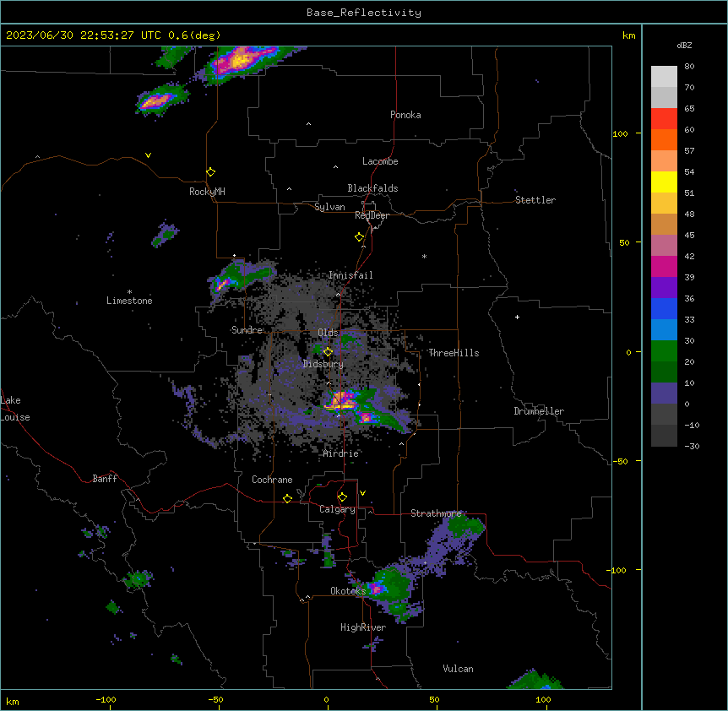
Task: Pick the orange 57-60 dBZ legend swatch
Action: click(x=664, y=139)
